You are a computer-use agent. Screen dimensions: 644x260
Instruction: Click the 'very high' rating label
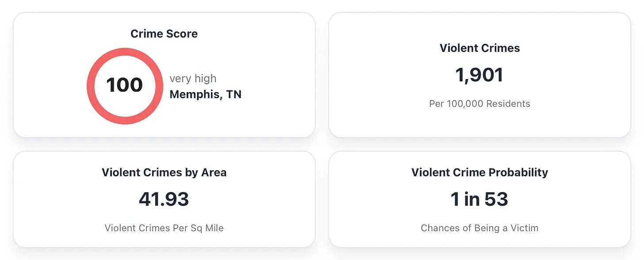point(193,78)
